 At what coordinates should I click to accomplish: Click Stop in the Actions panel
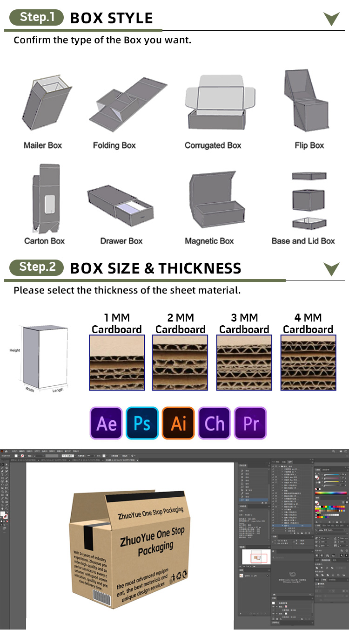click(291, 533)
